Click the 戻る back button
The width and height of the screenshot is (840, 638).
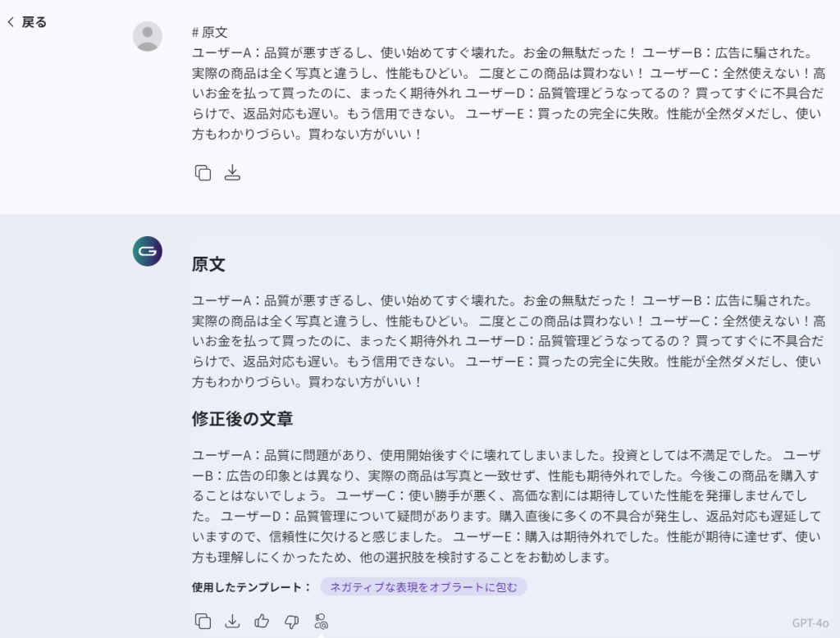33,22
